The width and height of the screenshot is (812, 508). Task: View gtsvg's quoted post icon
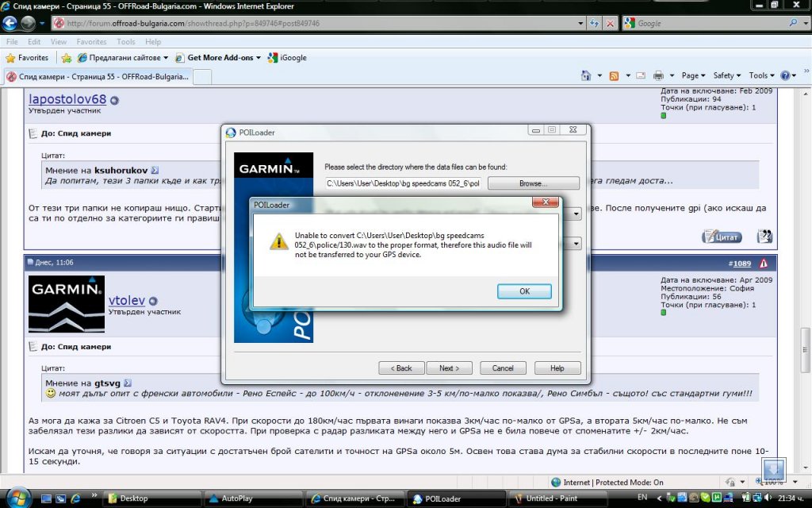tap(128, 383)
